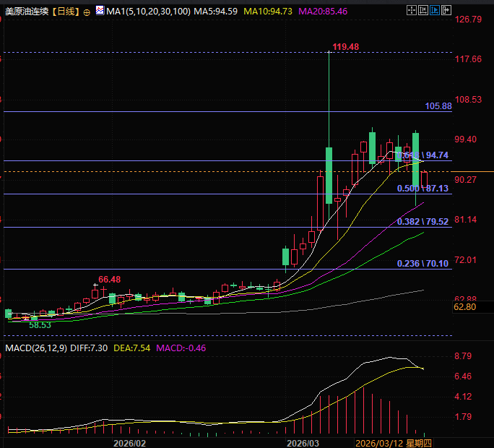Click the crosshair cursor icon in top-right toolbar

(412, 10)
